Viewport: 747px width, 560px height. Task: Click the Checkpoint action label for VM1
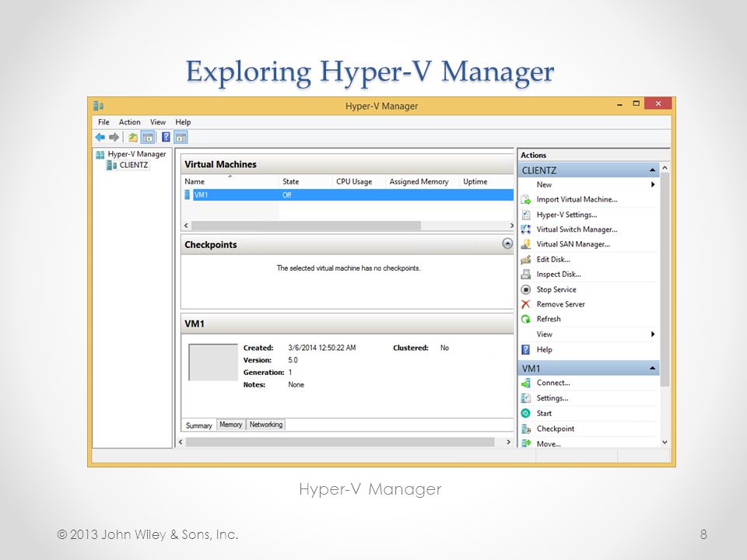pyautogui.click(x=556, y=429)
